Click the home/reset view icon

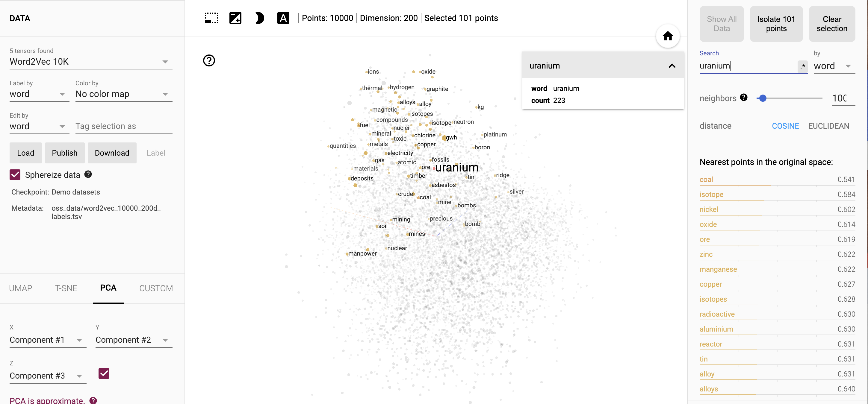pyautogui.click(x=668, y=36)
